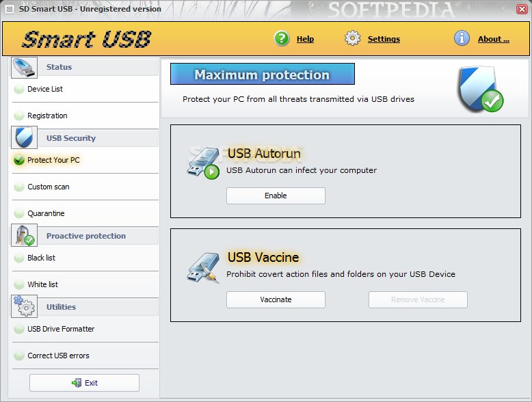
Task: Click the bullet next to Correct USB errors
Action: point(19,356)
